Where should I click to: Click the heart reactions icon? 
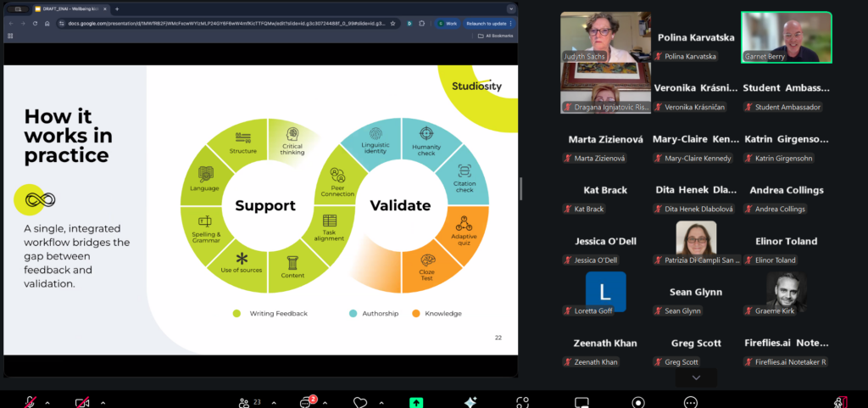[360, 402]
